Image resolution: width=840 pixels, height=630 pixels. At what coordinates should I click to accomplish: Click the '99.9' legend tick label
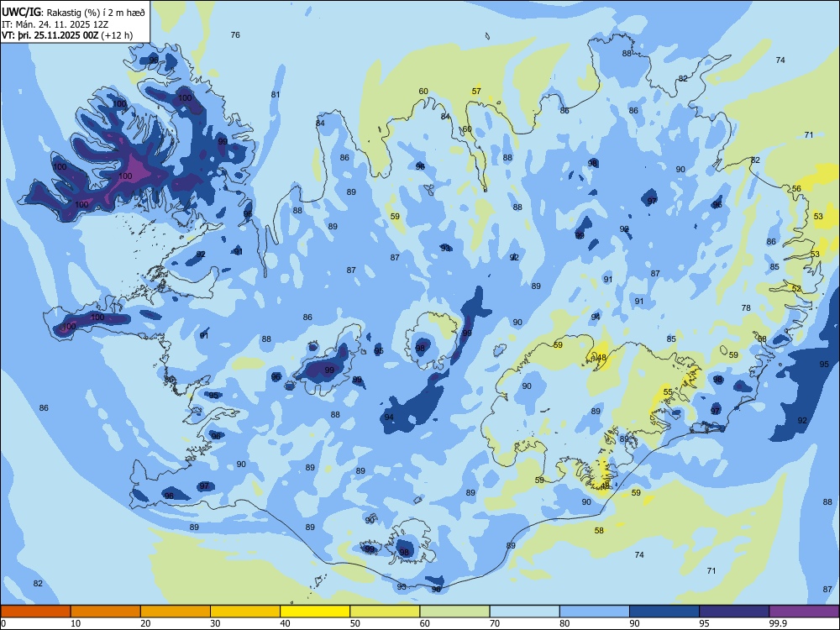(778, 623)
